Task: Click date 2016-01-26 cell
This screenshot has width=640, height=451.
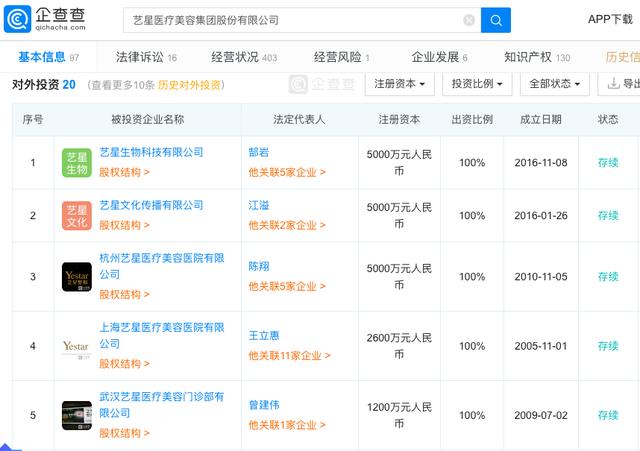Action: (x=541, y=216)
